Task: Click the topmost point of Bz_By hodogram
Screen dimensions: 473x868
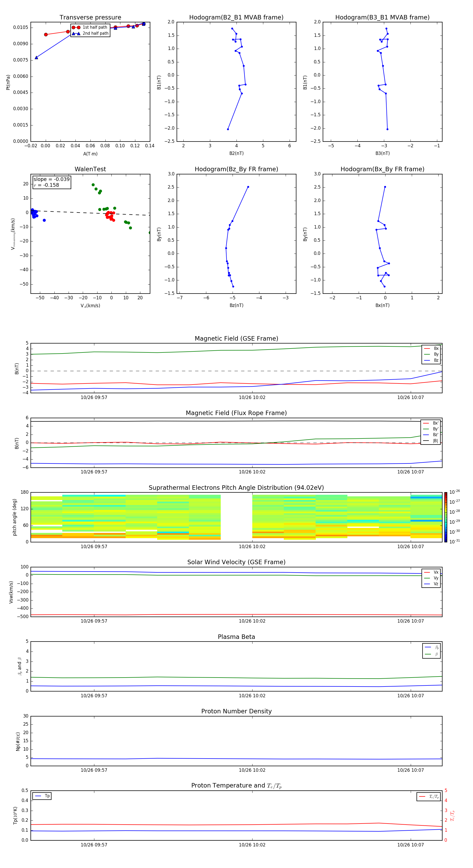Action: (248, 187)
